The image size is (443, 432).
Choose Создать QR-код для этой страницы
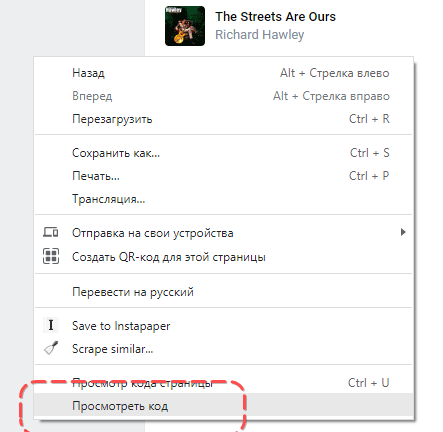pos(224,257)
